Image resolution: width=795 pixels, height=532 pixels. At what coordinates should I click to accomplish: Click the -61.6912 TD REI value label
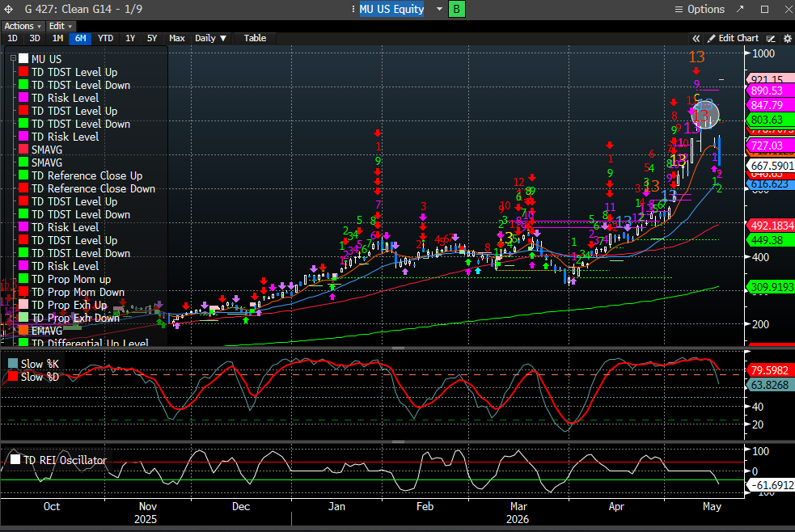[772, 485]
